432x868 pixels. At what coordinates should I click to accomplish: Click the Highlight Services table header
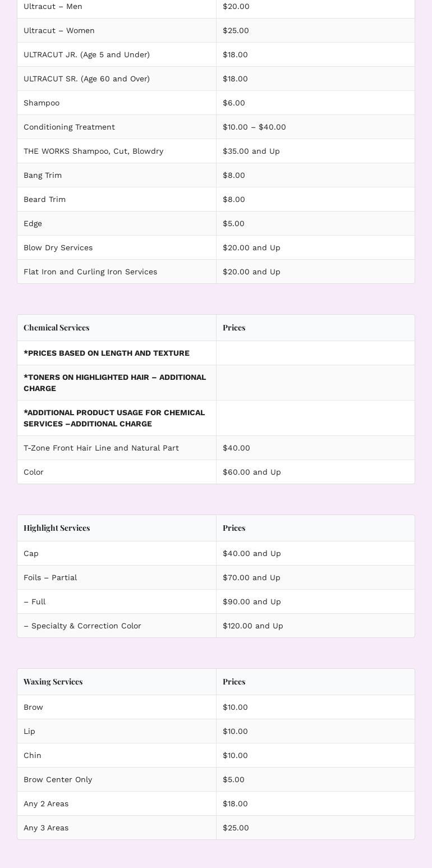(57, 528)
